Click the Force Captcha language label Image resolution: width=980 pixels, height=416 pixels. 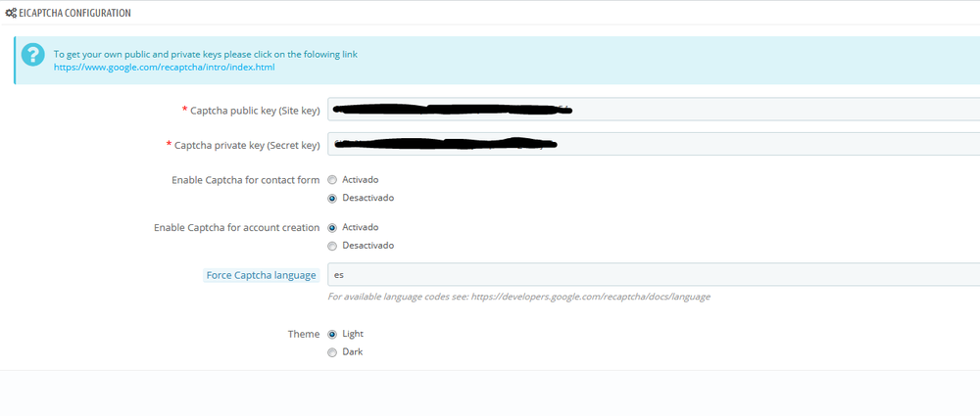262,275
